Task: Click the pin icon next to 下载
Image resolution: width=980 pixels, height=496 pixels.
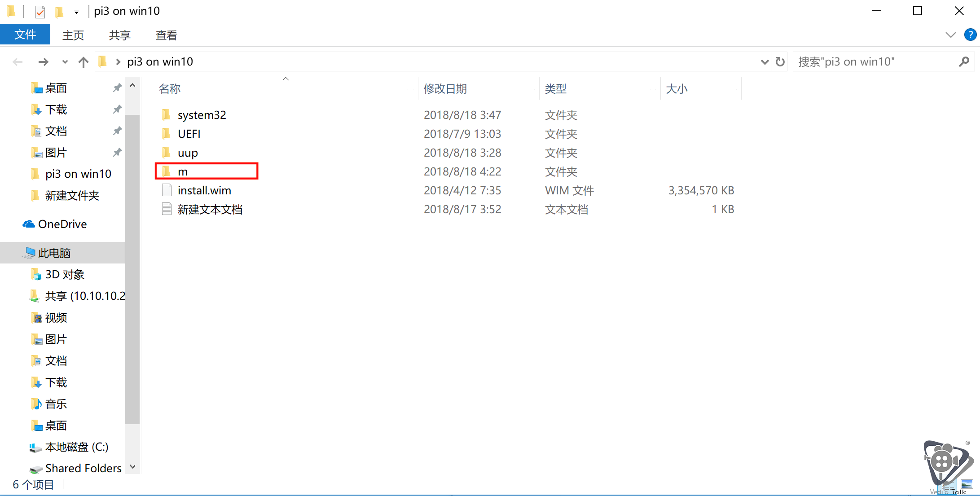Action: pos(117,109)
